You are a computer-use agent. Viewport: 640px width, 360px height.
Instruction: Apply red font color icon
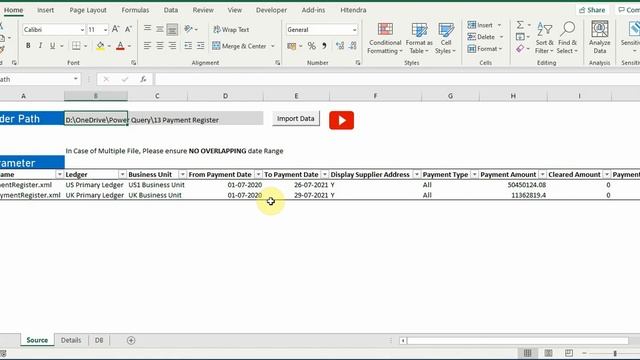point(120,46)
